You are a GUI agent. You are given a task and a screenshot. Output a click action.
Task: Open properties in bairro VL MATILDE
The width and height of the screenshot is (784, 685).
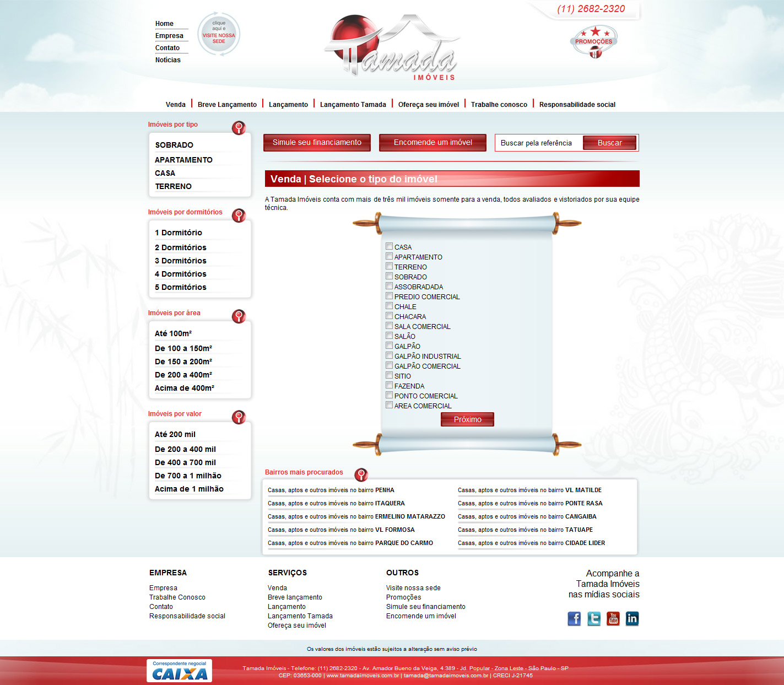(x=529, y=490)
